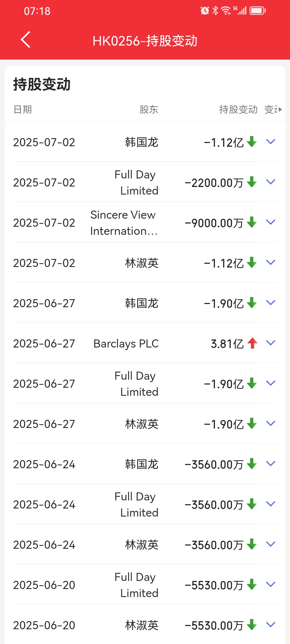Open 2025-06-27 Full Day Limited shareholder entry
Viewport: 290px width, 644px height.
(136, 384)
